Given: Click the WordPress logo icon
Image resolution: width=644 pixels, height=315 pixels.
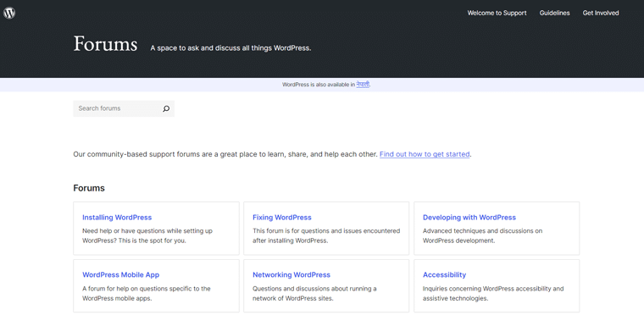Looking at the screenshot, I should tap(9, 14).
